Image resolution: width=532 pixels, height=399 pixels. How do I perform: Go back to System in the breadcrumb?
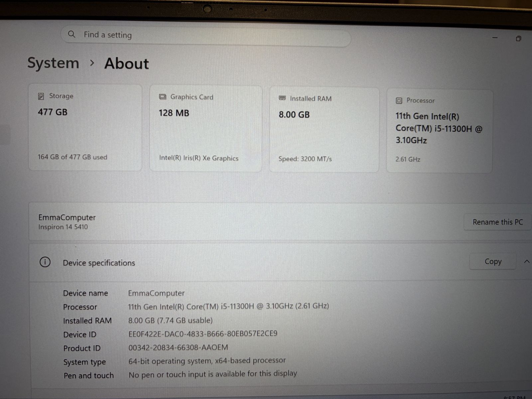[53, 63]
